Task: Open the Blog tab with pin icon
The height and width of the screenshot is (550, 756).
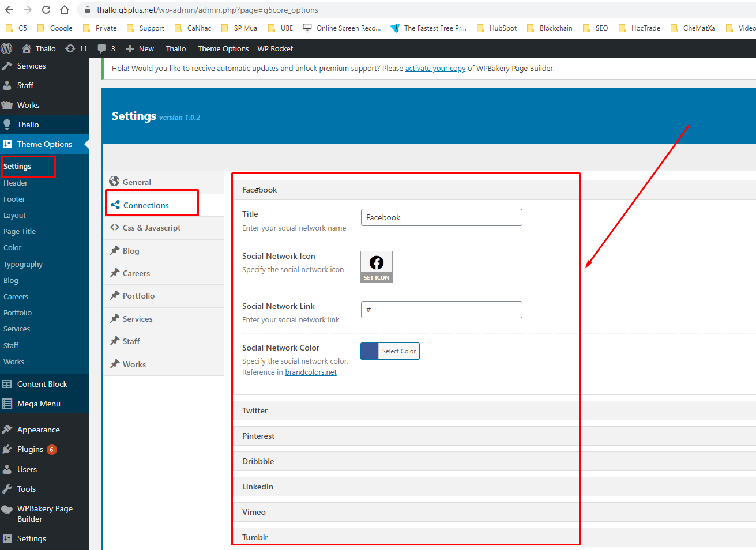Action: pyautogui.click(x=164, y=251)
